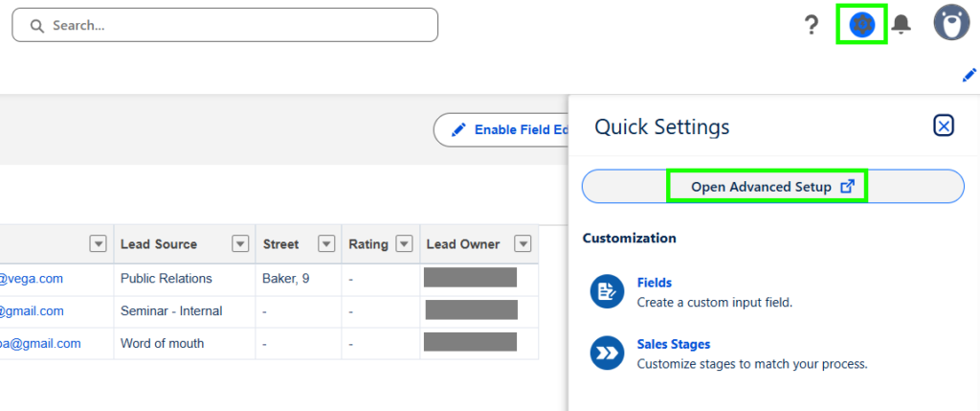
Task: Open the Sales Stages link
Action: (674, 344)
